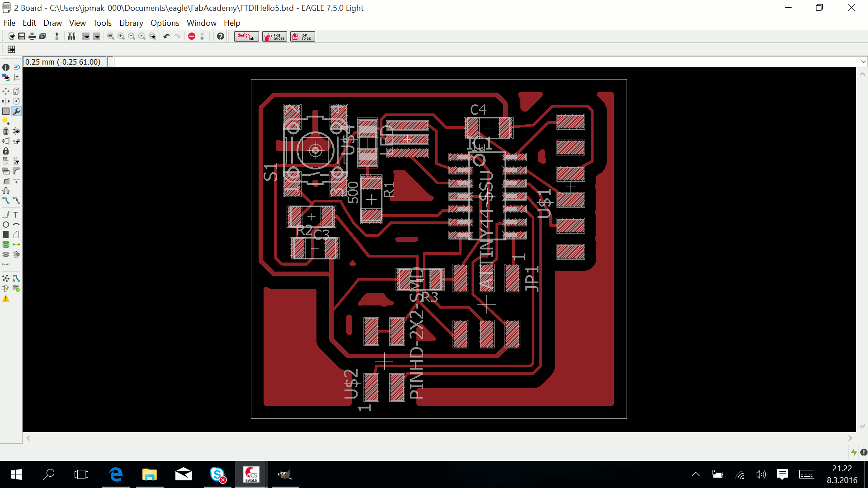
Task: Select the Arc draw tool
Action: 16,225
